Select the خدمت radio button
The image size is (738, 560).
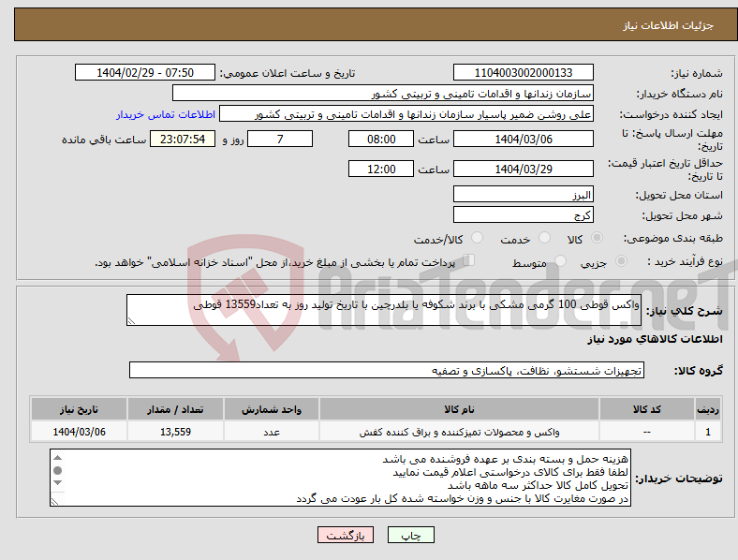click(544, 238)
